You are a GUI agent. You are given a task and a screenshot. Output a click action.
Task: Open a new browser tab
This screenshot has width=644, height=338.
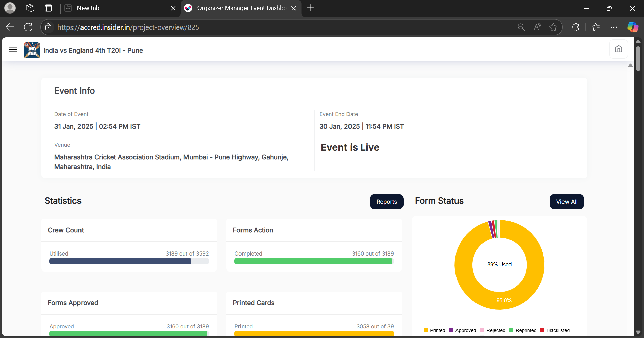pos(310,8)
